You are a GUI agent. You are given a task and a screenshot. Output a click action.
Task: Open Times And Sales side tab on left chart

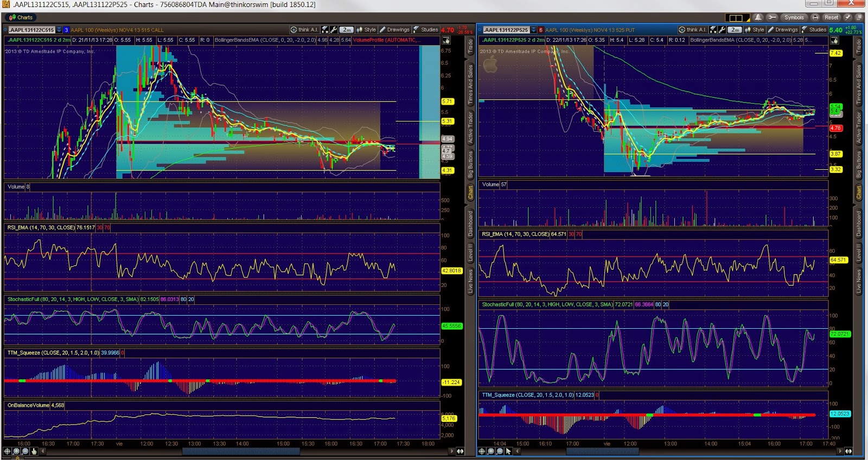(470, 85)
